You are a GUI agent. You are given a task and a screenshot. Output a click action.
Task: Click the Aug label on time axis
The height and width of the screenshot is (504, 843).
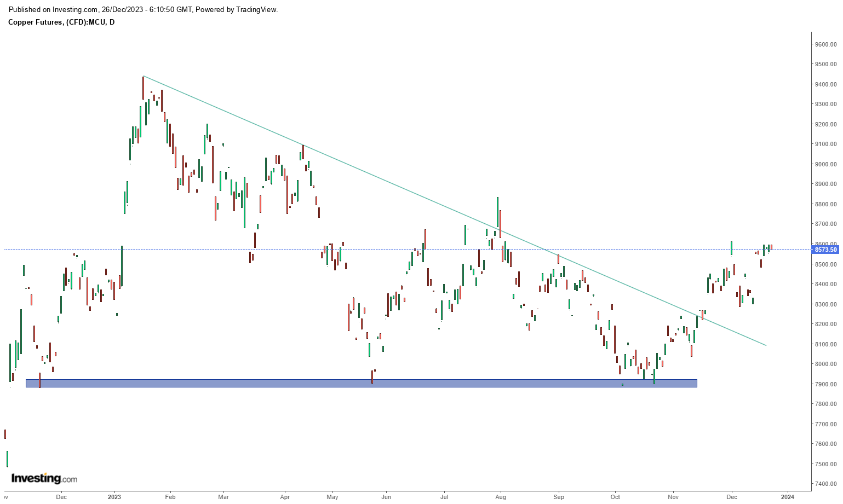500,497
